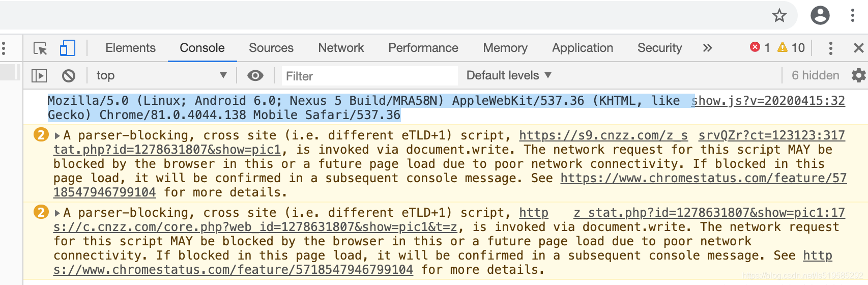Focus the console Filter input field

click(369, 76)
